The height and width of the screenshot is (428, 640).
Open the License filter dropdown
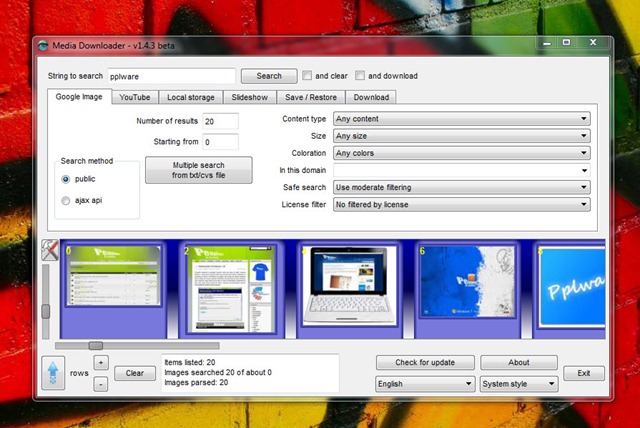tap(462, 204)
